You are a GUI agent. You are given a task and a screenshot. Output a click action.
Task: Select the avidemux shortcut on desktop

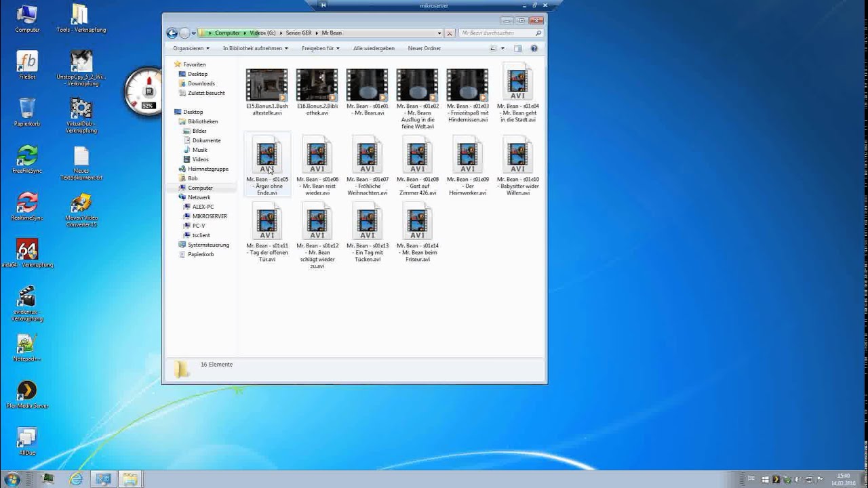tap(27, 303)
